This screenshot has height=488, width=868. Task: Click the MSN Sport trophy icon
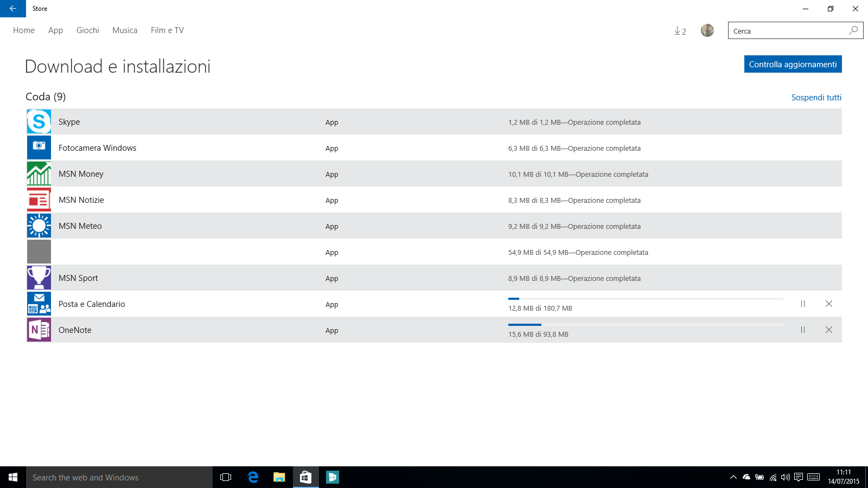pyautogui.click(x=39, y=278)
